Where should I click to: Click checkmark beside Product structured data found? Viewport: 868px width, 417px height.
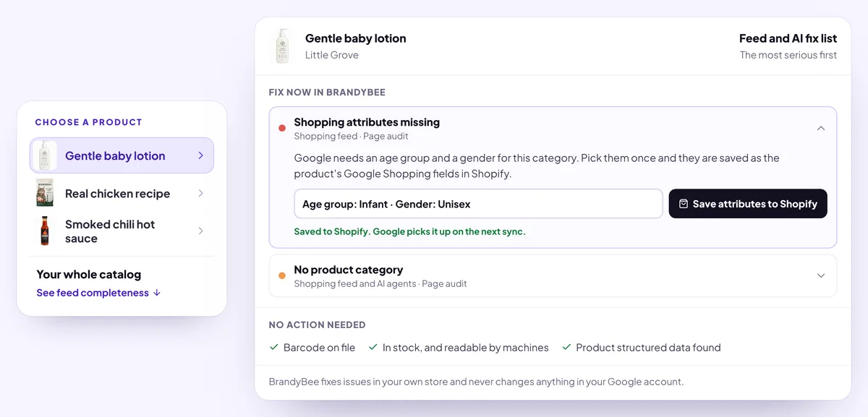click(x=567, y=348)
